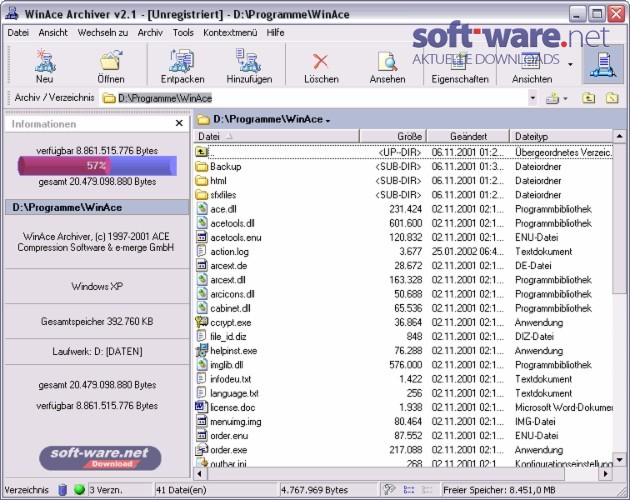
Task: Close the Informationen panel
Action: pyautogui.click(x=179, y=123)
